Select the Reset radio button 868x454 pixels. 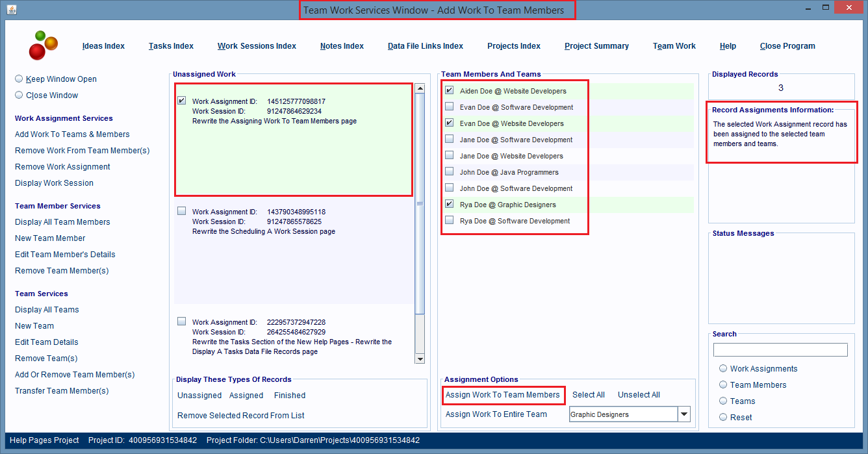coord(723,417)
